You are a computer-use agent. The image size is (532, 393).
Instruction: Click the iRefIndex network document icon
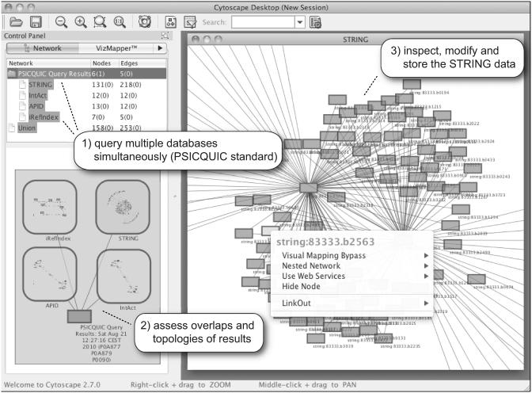tap(22, 116)
